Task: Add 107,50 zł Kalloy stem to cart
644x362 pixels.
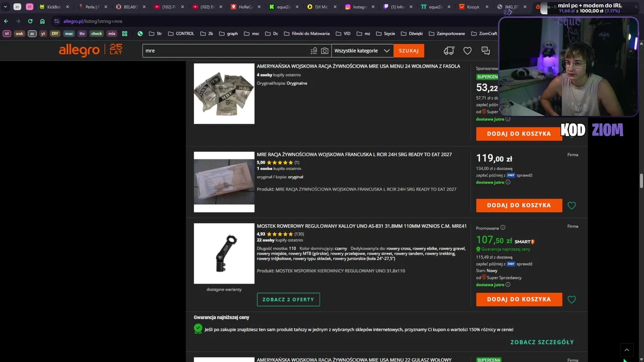Action: pyautogui.click(x=519, y=299)
